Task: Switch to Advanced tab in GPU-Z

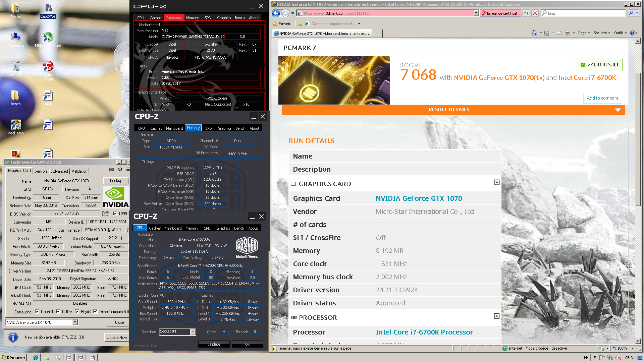Action: coord(59,171)
